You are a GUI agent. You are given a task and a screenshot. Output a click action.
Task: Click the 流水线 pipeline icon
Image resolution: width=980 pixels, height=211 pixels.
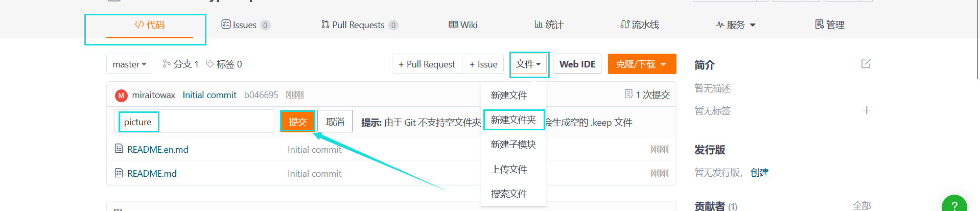click(625, 25)
